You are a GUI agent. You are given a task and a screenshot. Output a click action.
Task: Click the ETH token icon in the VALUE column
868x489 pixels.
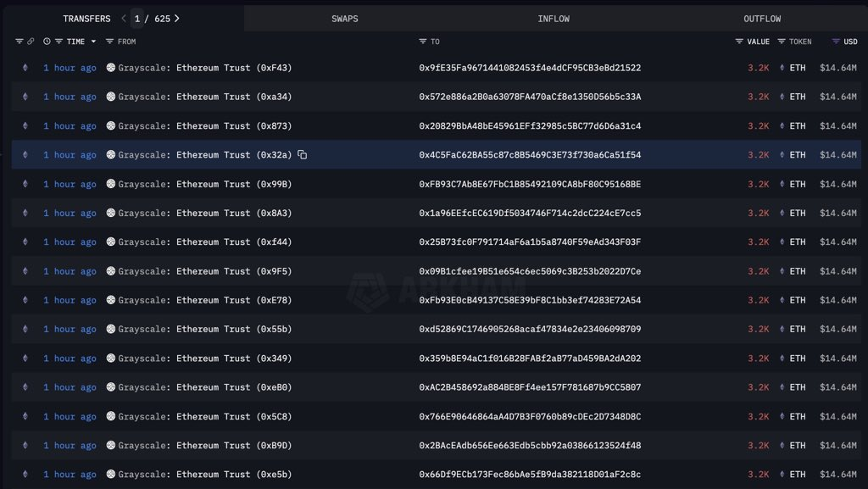[x=782, y=68]
